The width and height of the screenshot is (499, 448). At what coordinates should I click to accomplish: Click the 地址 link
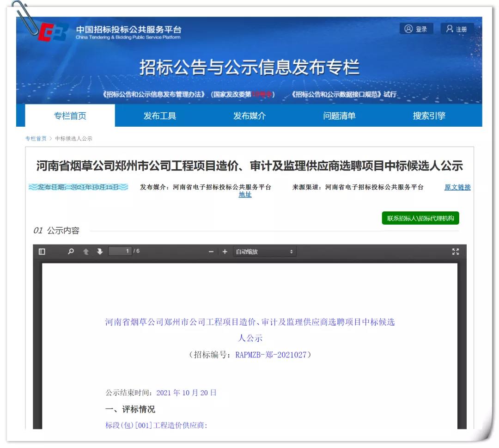245,195
